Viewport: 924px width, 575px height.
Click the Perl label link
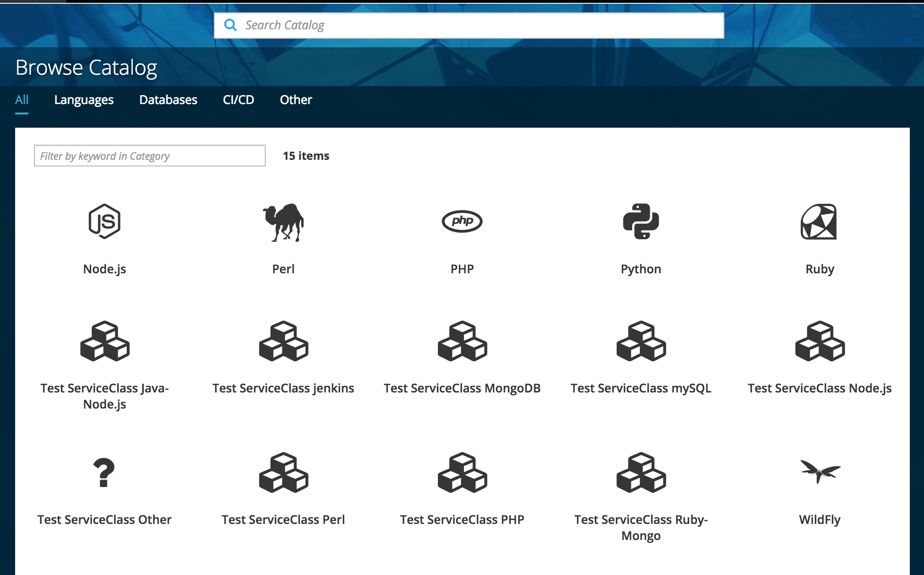[x=283, y=269]
